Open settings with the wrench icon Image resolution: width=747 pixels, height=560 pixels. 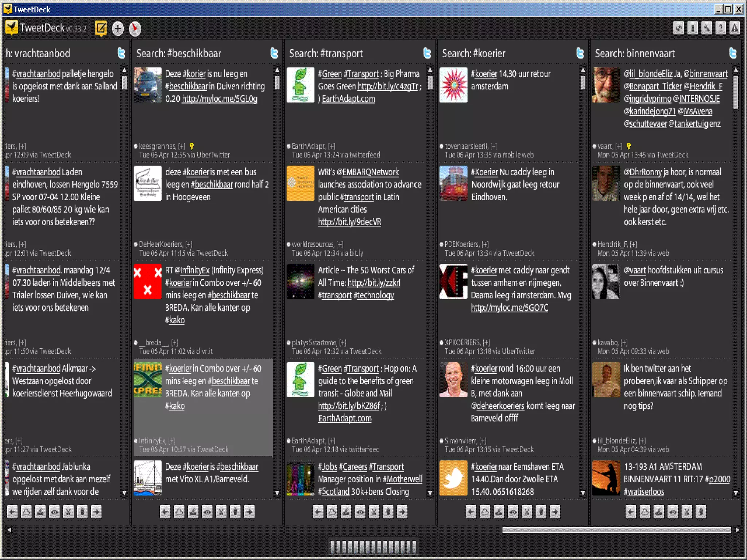(707, 28)
